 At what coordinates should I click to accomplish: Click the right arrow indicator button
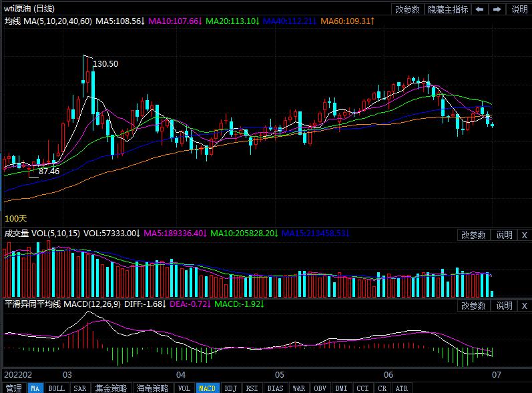(x=497, y=9)
